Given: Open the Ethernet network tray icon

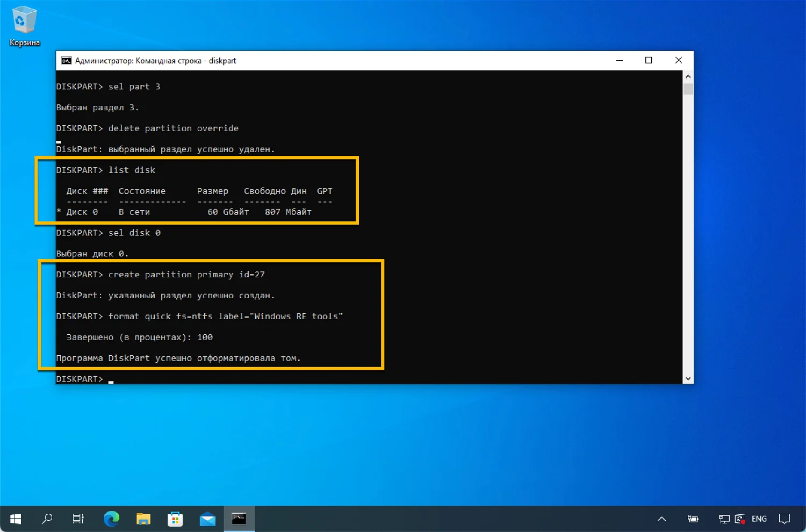Looking at the screenshot, I should point(724,519).
